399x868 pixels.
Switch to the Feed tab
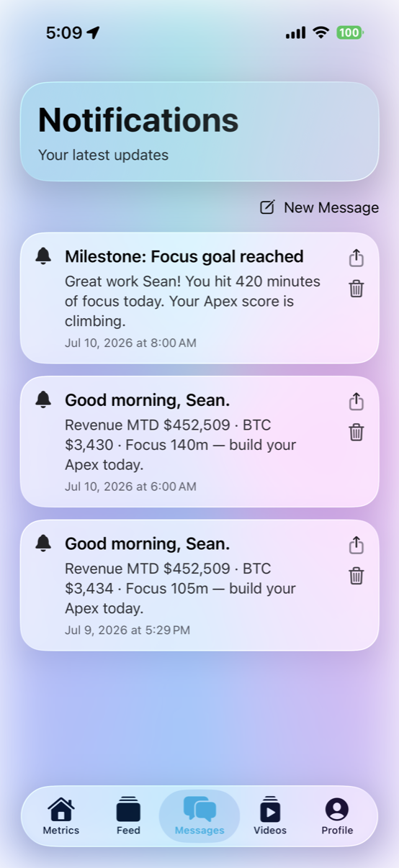[x=128, y=816]
